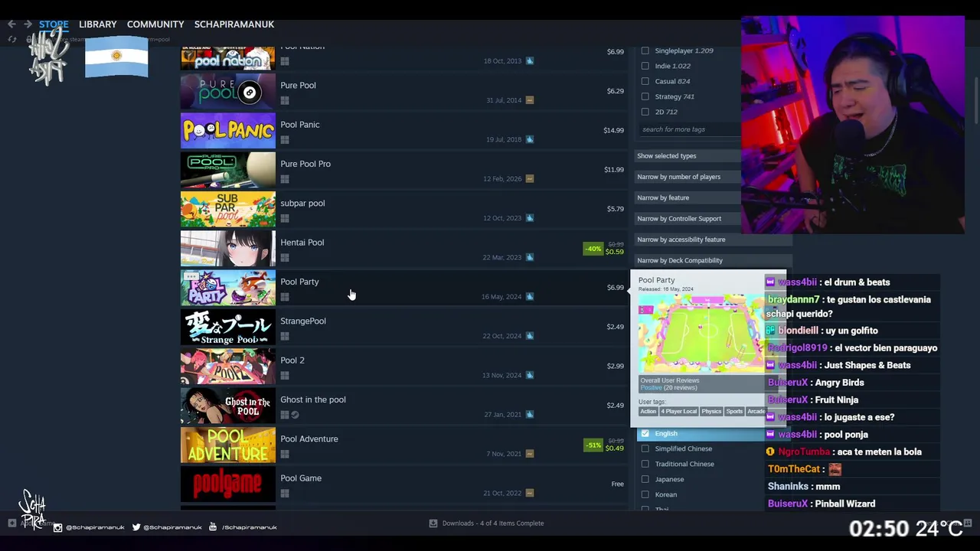Image resolution: width=980 pixels, height=551 pixels.
Task: Click the mixed review icon for Pure Pool Pro
Action: click(x=529, y=179)
